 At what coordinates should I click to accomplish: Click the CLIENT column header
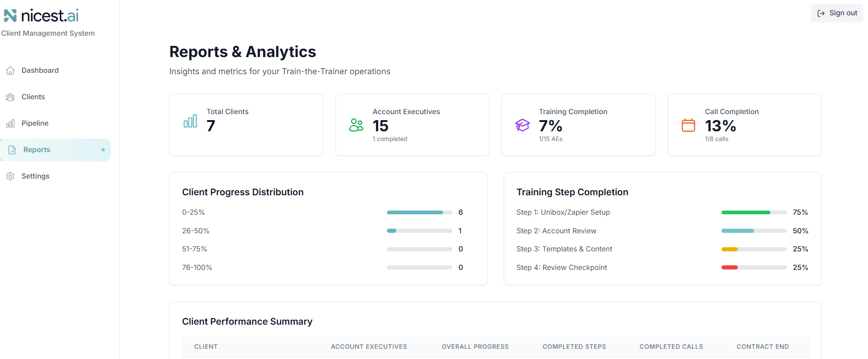pyautogui.click(x=206, y=347)
